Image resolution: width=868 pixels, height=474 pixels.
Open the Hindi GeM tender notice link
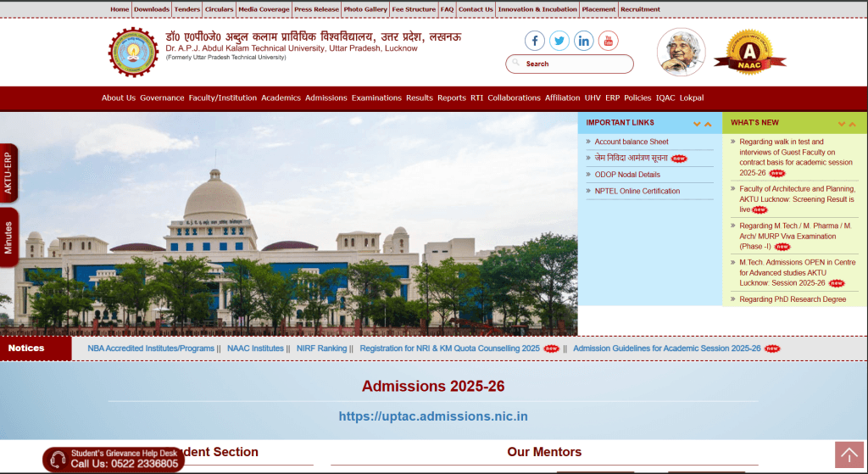point(631,158)
